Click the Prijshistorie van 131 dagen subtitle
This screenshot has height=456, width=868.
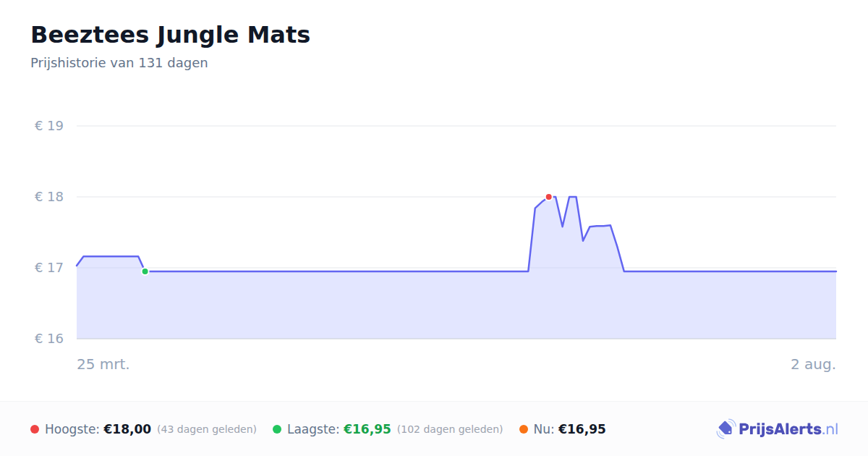click(119, 63)
